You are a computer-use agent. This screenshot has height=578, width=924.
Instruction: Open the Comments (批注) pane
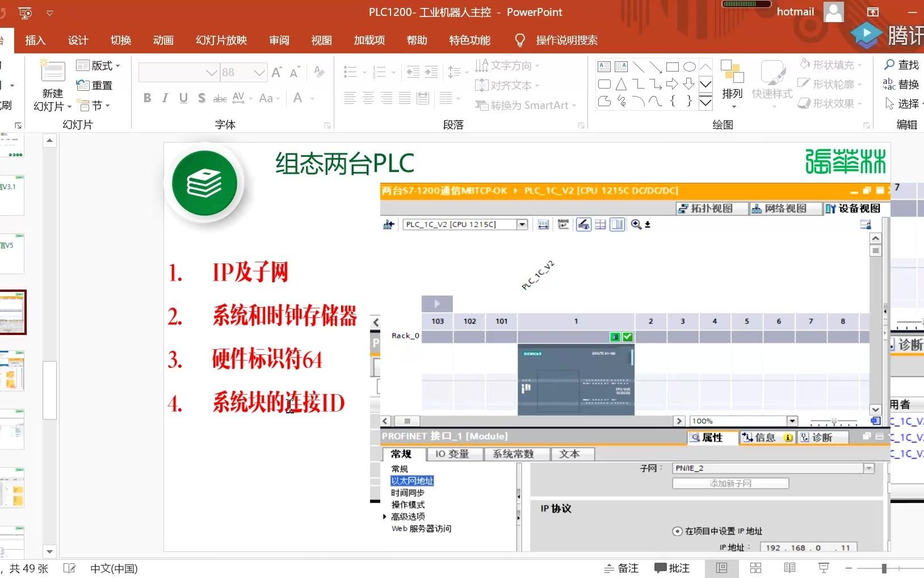click(x=672, y=568)
